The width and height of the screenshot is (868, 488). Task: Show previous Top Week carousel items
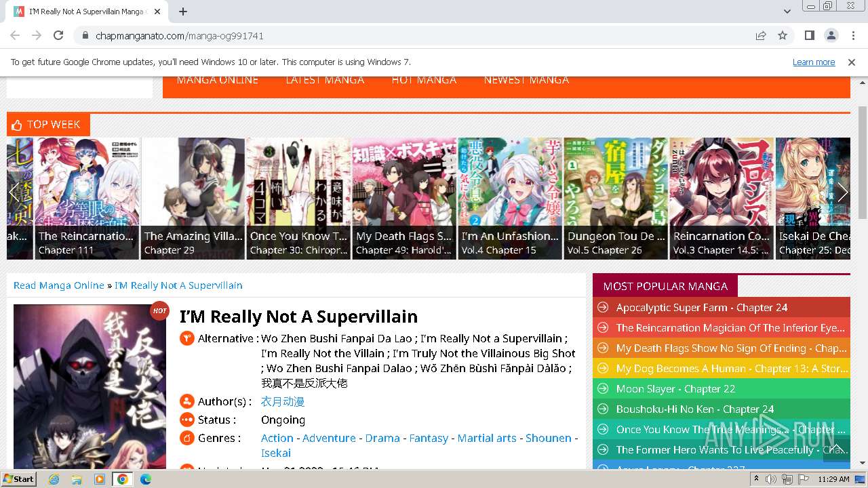(x=14, y=192)
